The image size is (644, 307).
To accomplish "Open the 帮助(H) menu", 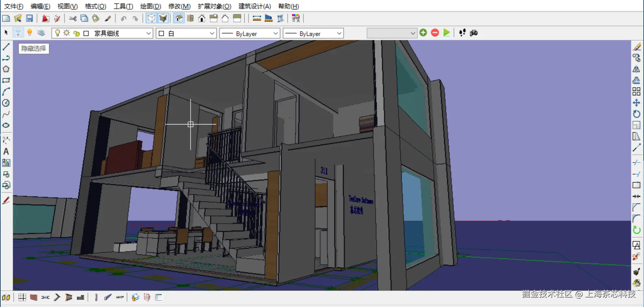I will (288, 6).
